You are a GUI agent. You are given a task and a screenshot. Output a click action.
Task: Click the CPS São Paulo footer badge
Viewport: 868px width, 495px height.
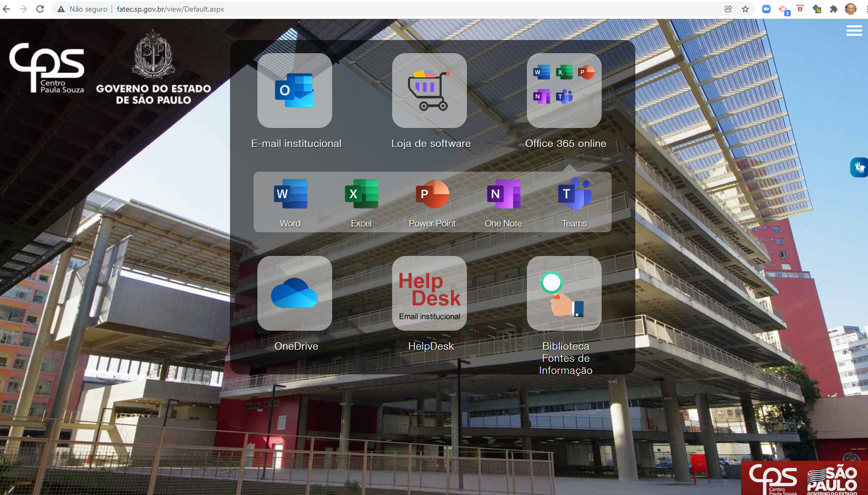[804, 478]
